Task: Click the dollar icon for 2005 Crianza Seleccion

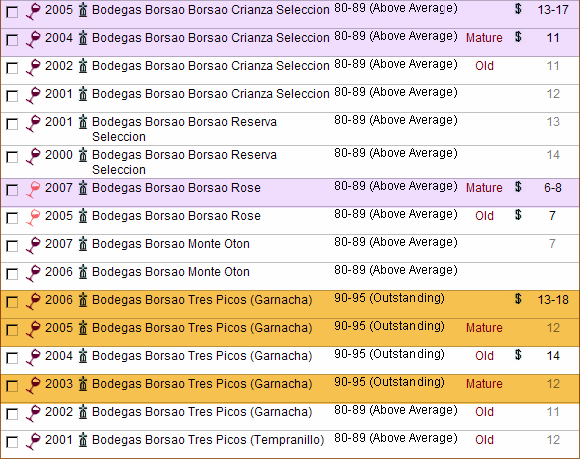Action: tap(518, 9)
